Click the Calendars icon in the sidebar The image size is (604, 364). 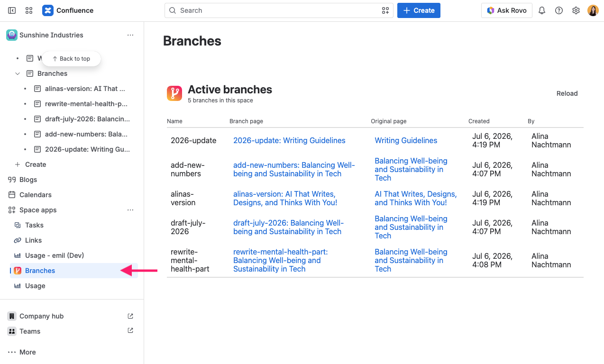point(12,195)
